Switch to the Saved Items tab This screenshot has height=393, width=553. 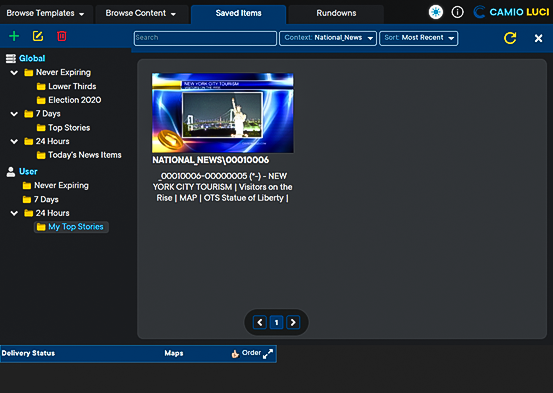click(x=238, y=13)
